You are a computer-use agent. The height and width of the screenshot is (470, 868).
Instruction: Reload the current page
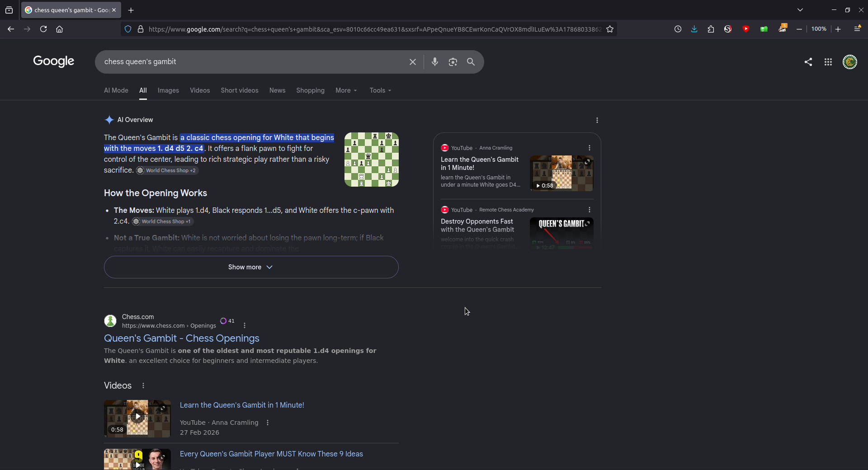[43, 29]
